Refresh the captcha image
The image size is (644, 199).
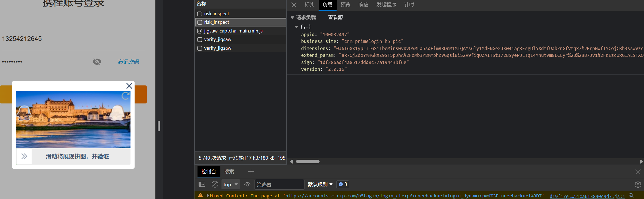[x=125, y=96]
